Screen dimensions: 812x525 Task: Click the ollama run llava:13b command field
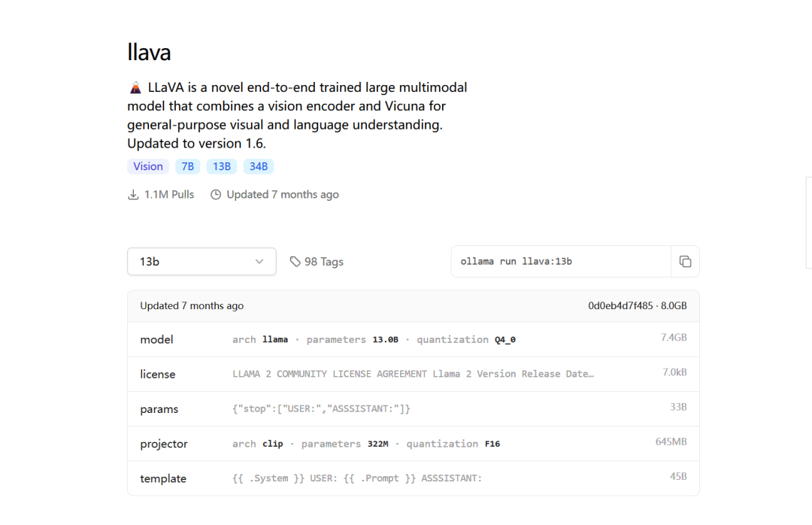[x=560, y=262]
